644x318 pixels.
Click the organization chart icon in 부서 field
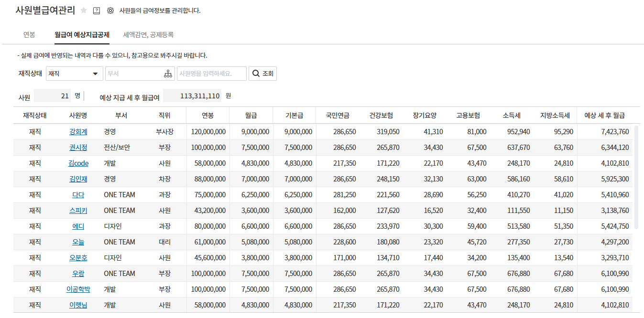pos(167,74)
